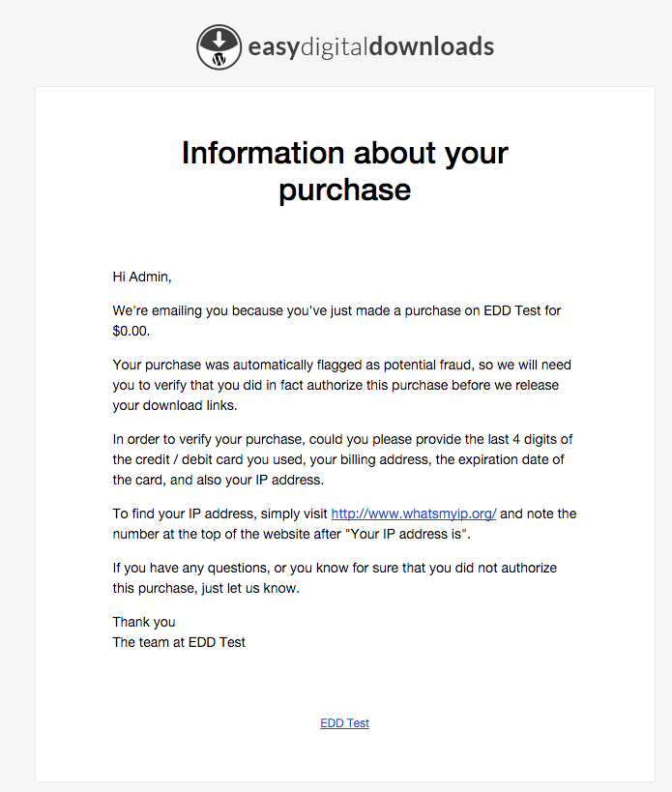Click "The team at EDD Test" signature
672x792 pixels.
point(179,641)
